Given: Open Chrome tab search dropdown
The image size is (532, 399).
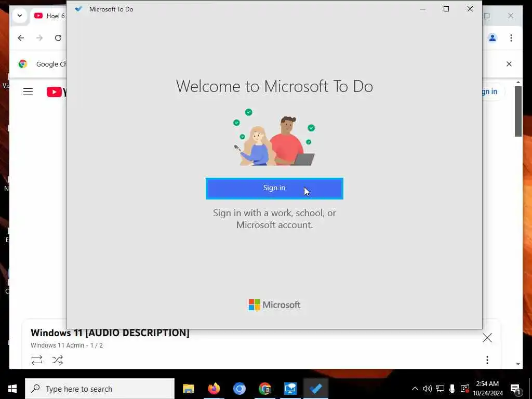Looking at the screenshot, I should coord(20,16).
